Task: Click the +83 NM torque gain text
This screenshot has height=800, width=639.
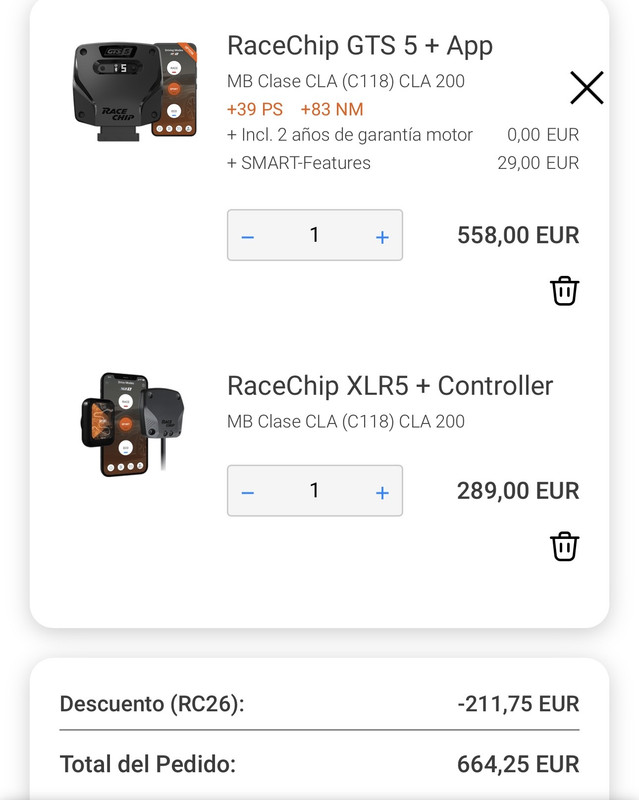Action: coord(332,109)
